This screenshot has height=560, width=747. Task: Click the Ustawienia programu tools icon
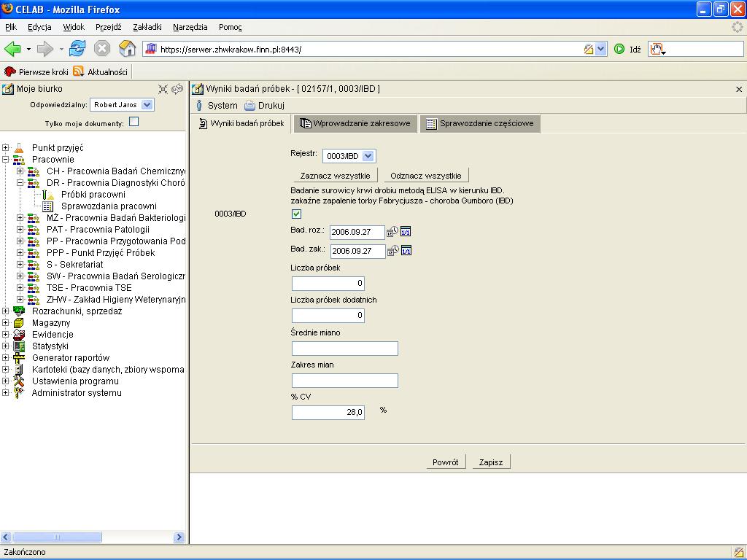18,381
